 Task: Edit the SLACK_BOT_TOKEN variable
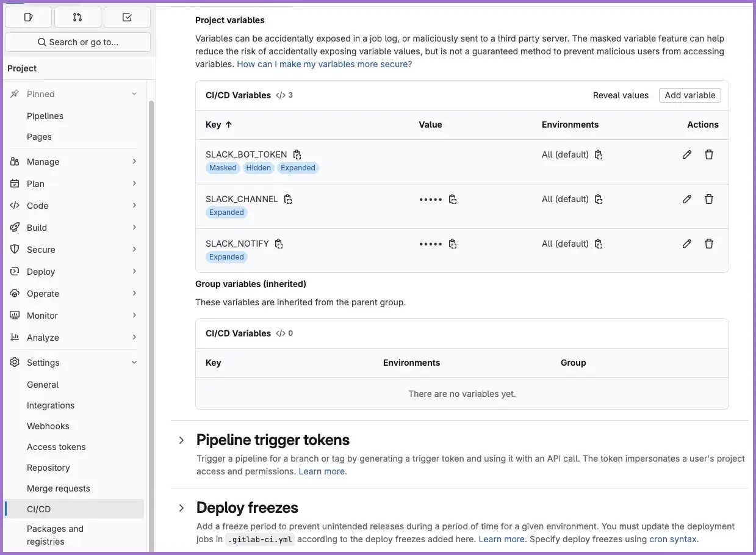(x=686, y=154)
